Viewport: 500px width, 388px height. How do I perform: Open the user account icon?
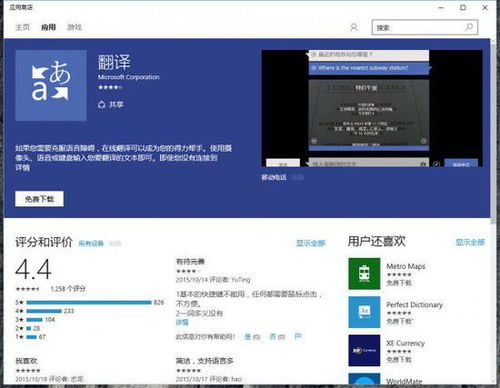pos(354,27)
